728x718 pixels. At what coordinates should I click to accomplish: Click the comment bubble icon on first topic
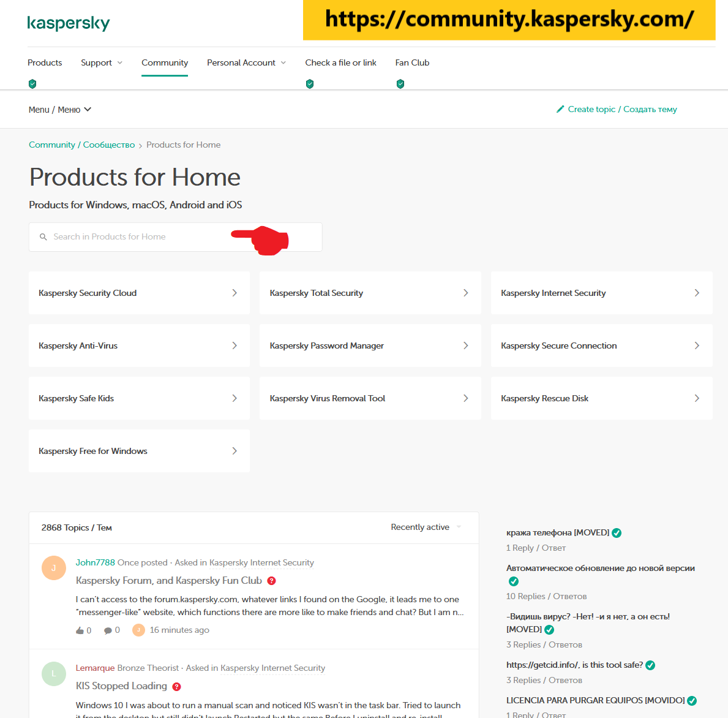[108, 630]
